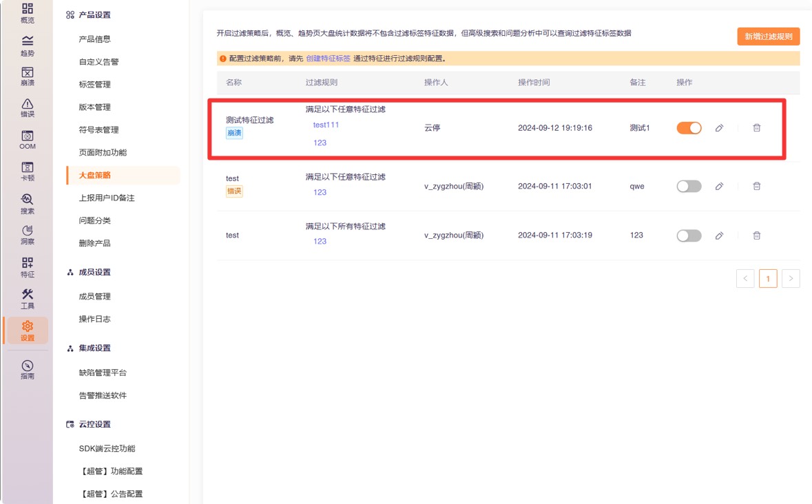The height and width of the screenshot is (504, 812).
Task: Collapse the 集成设置 section header
Action: (94, 348)
